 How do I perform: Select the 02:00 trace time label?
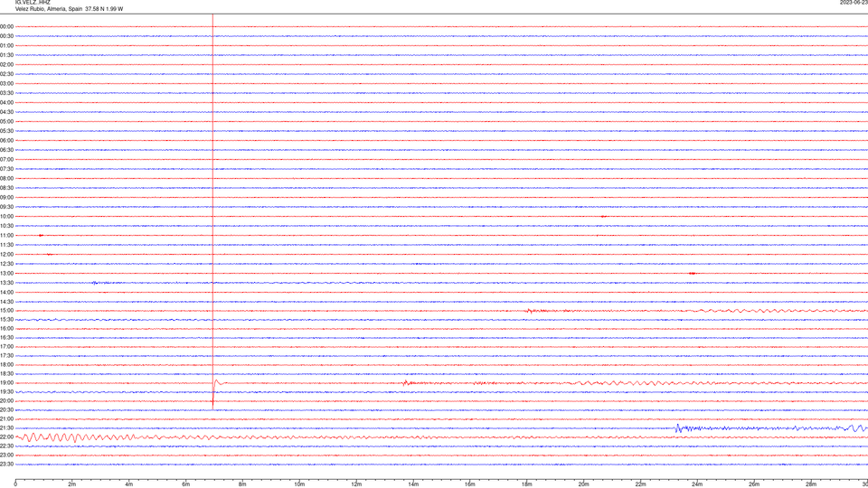(6, 65)
